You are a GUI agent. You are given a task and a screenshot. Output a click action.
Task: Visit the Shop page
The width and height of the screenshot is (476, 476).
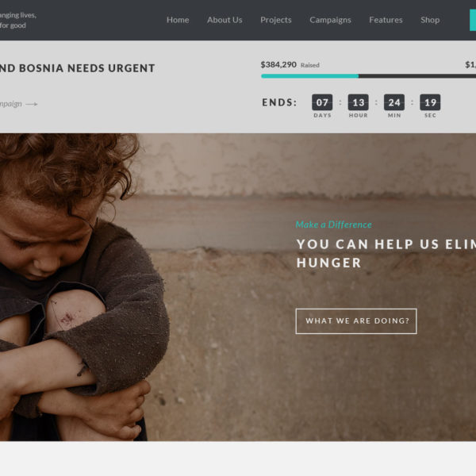pos(430,20)
